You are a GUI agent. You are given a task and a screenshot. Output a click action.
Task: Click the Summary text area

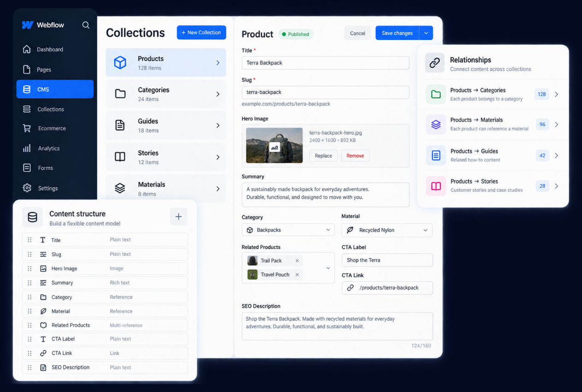pyautogui.click(x=326, y=195)
